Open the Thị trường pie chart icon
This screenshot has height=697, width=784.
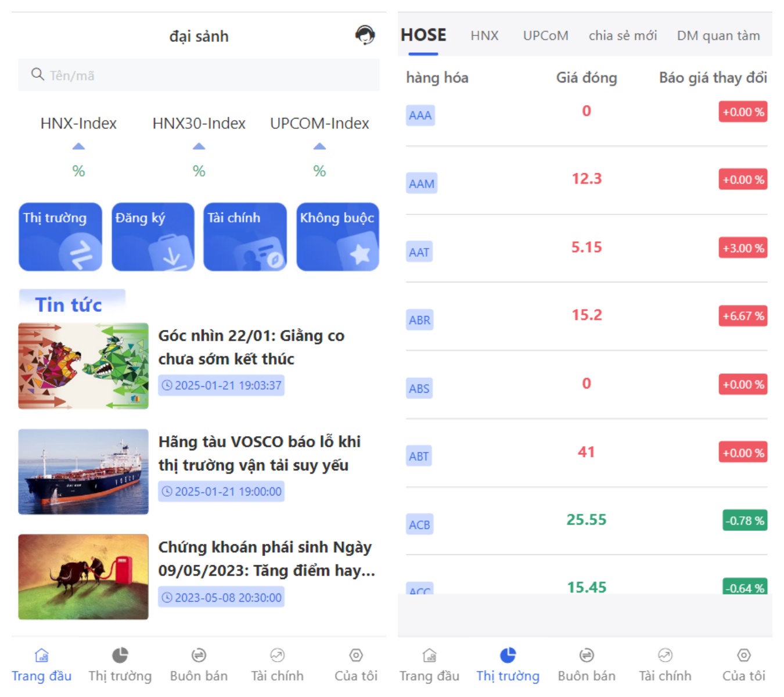point(119,655)
